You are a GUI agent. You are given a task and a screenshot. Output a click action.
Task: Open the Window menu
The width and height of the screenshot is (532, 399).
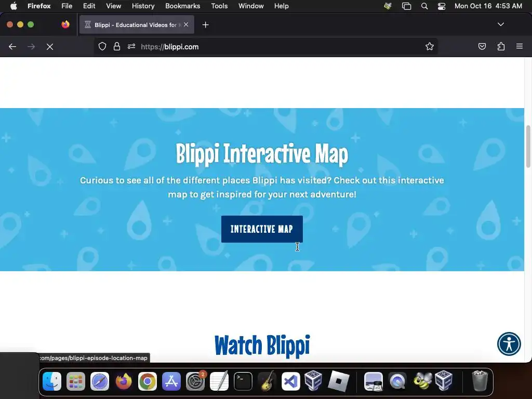(251, 6)
